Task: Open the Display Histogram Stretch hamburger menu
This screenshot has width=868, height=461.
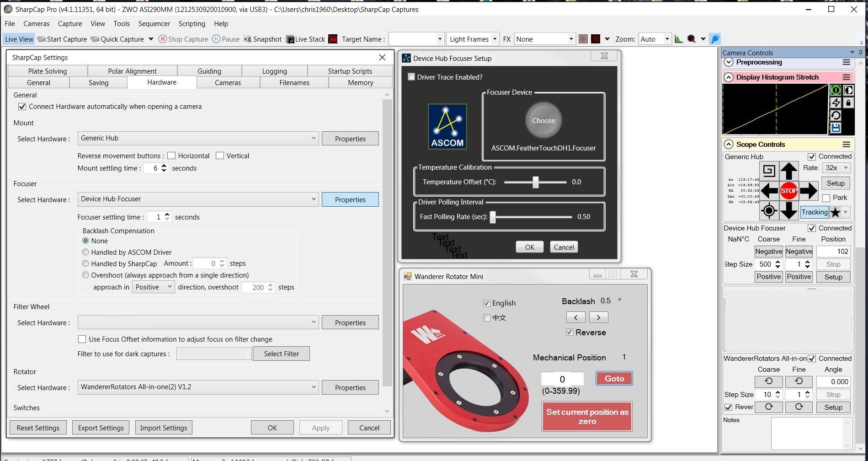Action: [847, 77]
